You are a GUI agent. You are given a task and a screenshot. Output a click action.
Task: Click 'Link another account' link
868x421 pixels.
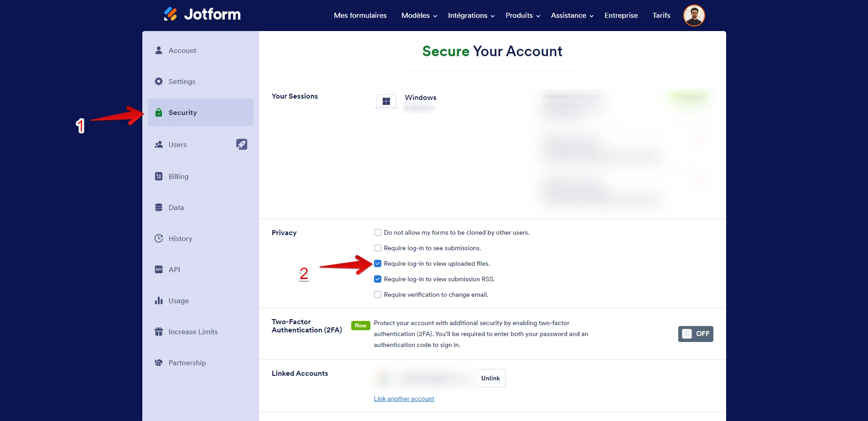click(x=404, y=399)
